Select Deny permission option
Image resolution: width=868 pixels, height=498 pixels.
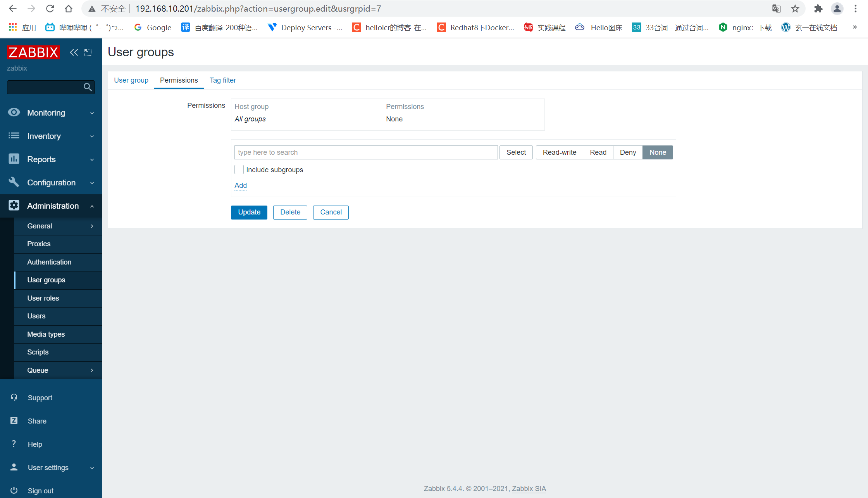628,152
